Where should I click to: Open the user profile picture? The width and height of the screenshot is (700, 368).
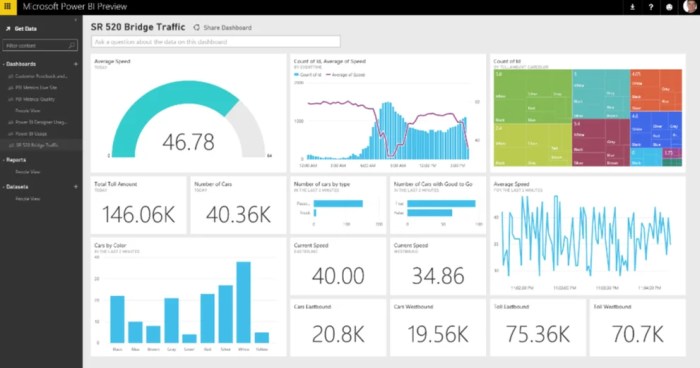[x=691, y=7]
